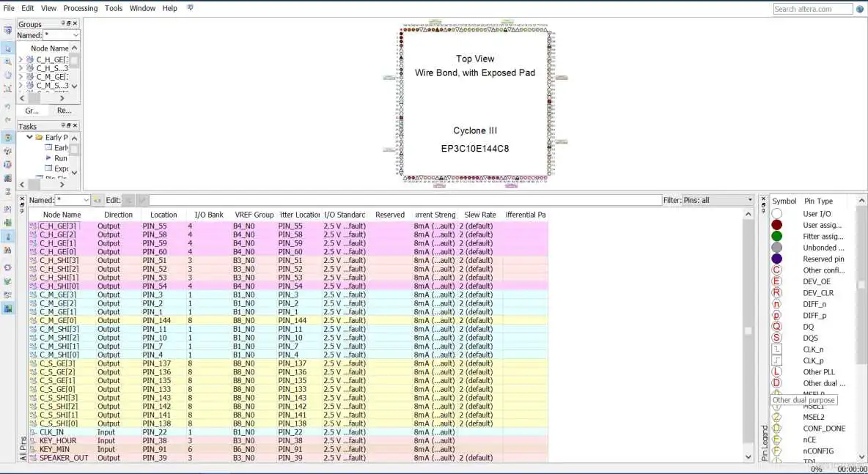Click the Run task arrow icon

[48, 158]
